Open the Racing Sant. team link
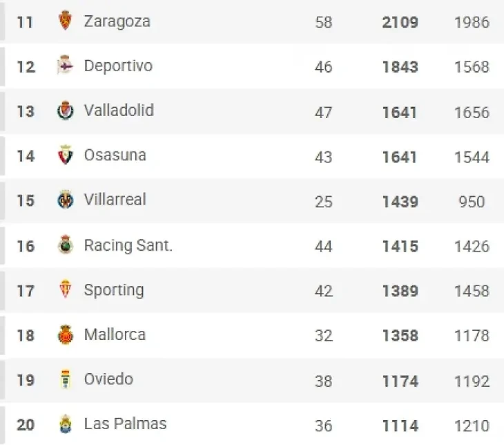Screen dimensions: 504x445 [x=128, y=245]
